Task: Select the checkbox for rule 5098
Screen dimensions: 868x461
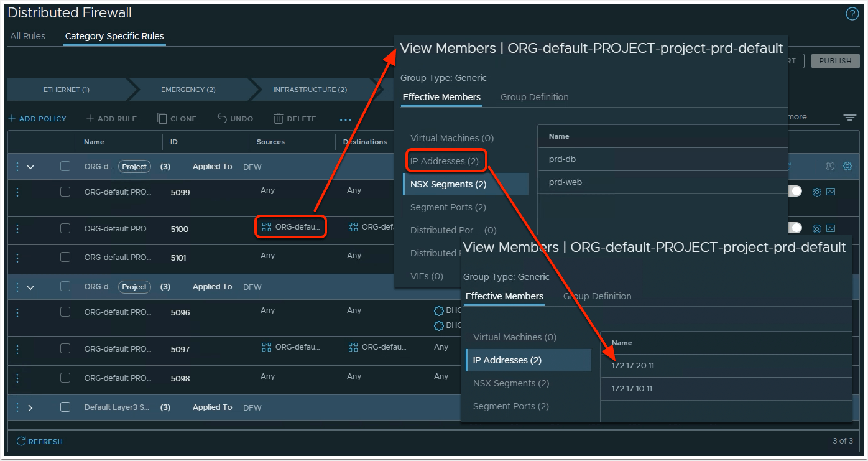Action: 65,377
